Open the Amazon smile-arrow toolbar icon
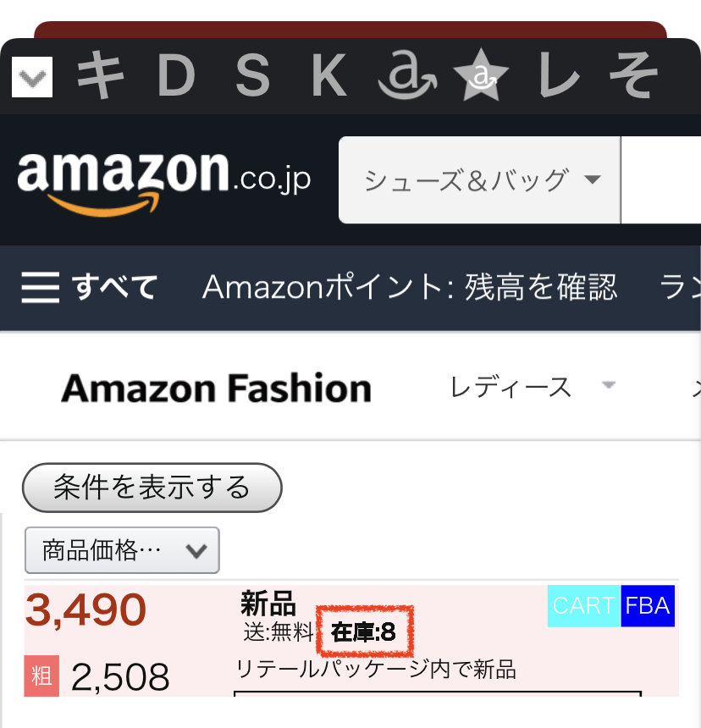This screenshot has width=701, height=728. (x=406, y=78)
